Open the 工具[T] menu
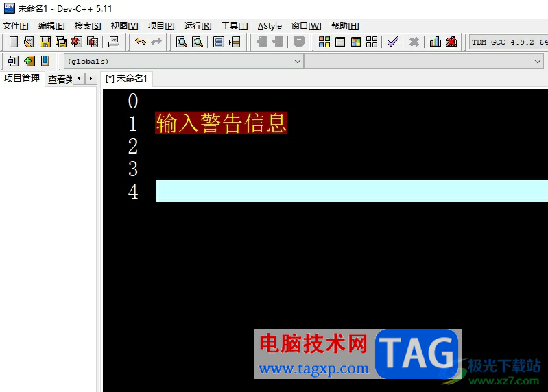Viewport: 548px width, 392px height. click(235, 26)
